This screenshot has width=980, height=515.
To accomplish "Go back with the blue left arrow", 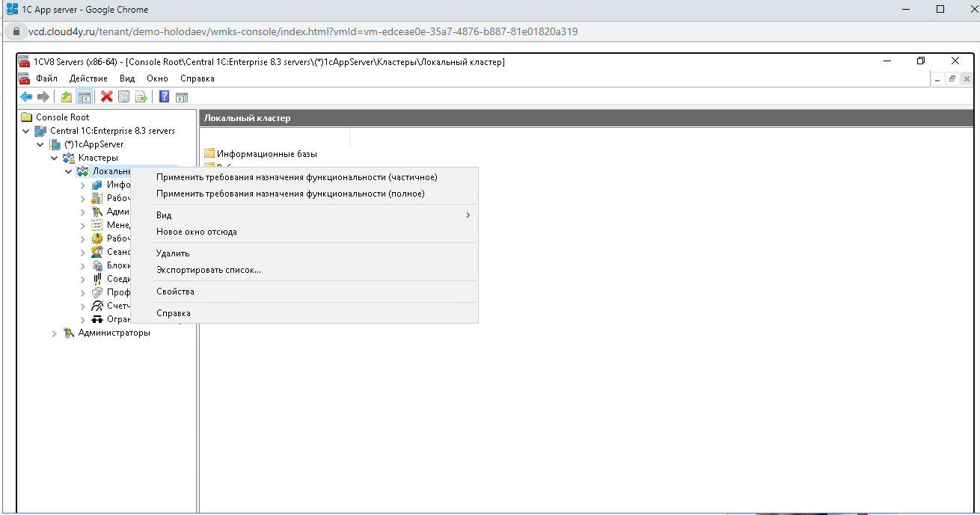I will click(26, 96).
